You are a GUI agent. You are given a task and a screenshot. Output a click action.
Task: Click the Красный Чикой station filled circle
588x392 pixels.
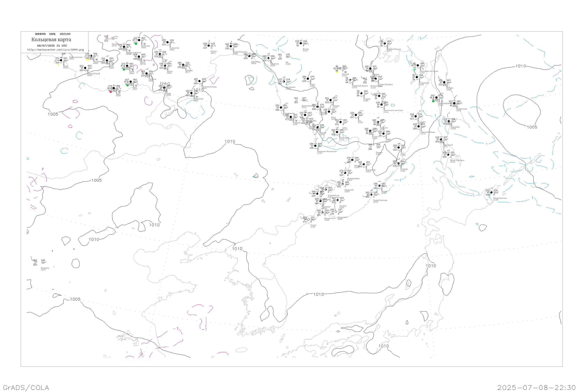point(85,68)
